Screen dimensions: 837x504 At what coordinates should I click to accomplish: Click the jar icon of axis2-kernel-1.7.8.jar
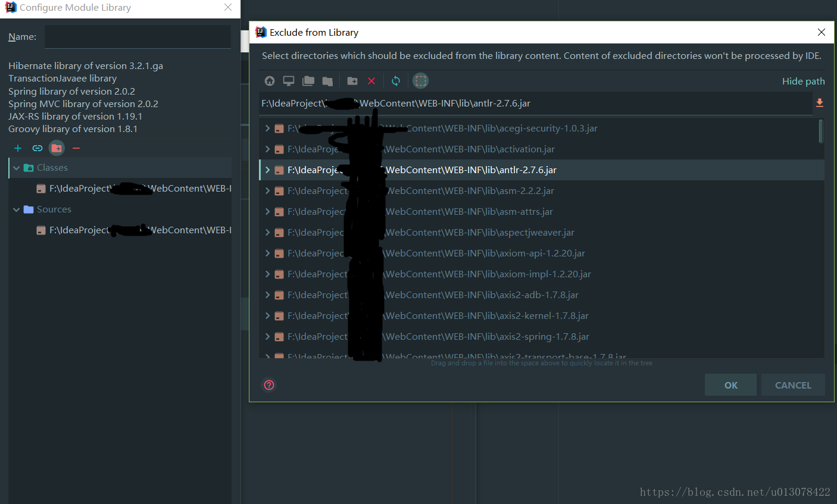tap(279, 316)
